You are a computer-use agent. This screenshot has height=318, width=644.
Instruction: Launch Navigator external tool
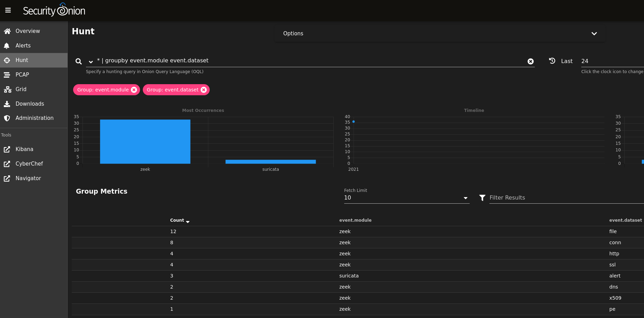coord(34,178)
